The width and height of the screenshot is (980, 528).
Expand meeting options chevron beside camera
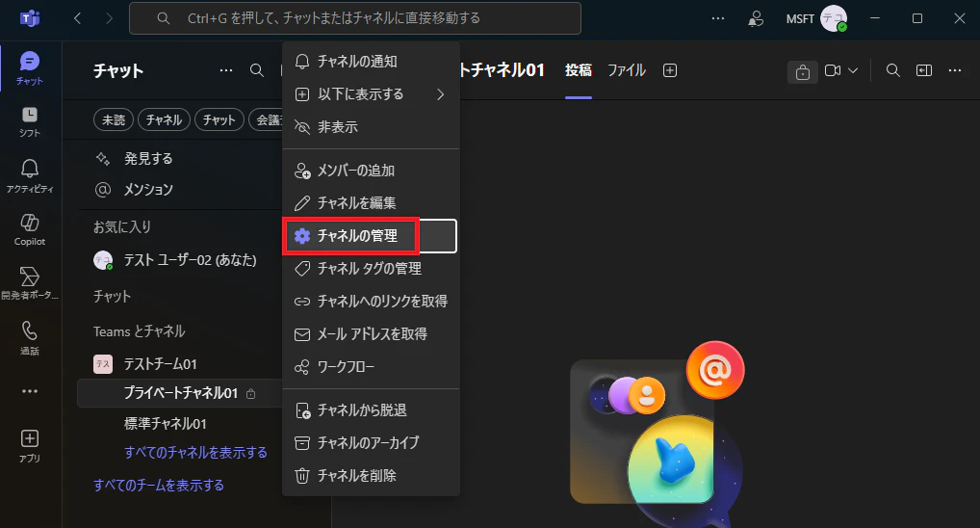click(x=853, y=70)
